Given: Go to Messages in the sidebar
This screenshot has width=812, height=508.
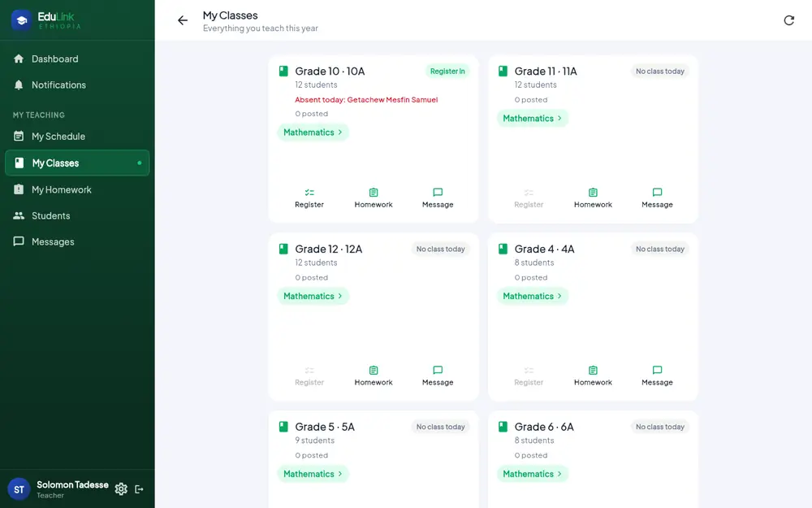Looking at the screenshot, I should [77, 241].
